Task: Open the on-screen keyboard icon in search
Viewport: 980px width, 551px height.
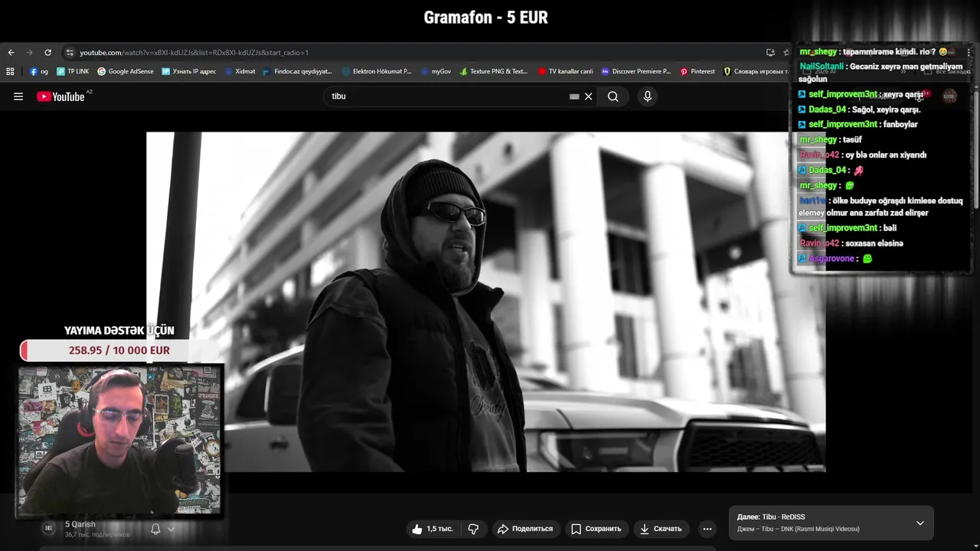Action: click(574, 96)
